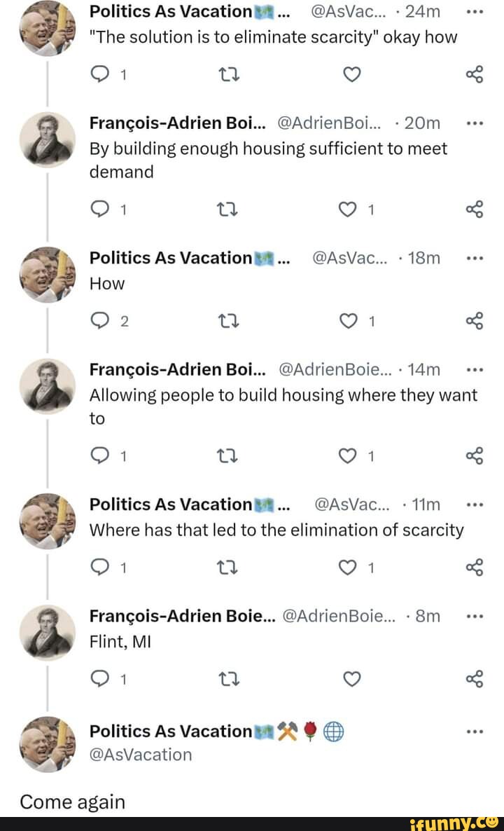Open the more options menu on "Come again"
The height and width of the screenshot is (831, 504).
475,732
